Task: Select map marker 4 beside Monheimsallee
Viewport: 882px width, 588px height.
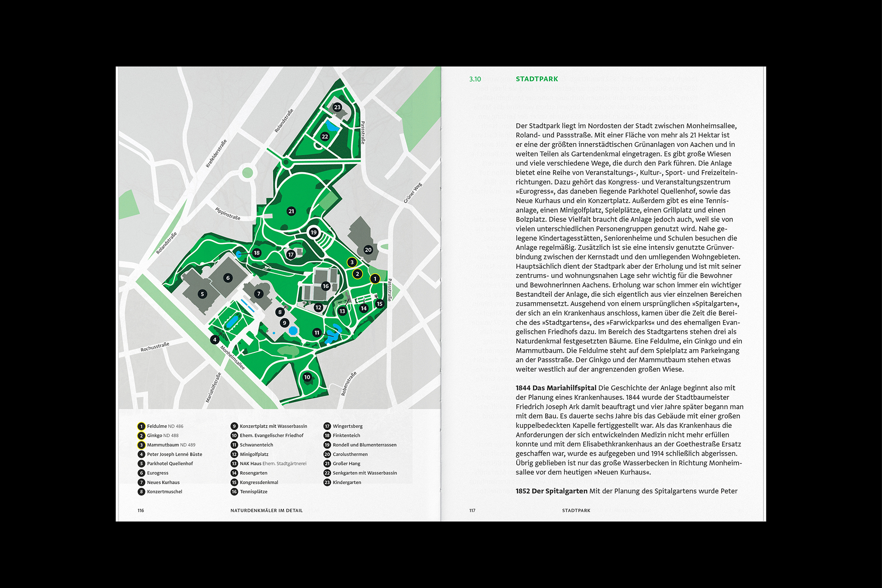Action: 215,339
